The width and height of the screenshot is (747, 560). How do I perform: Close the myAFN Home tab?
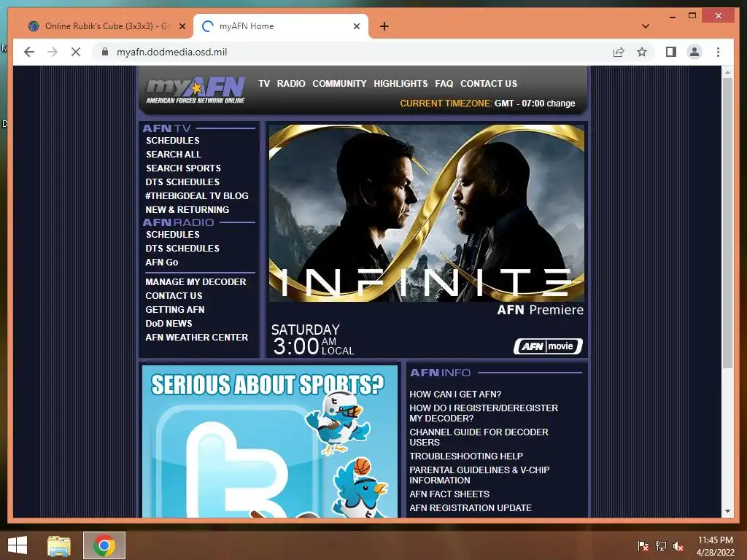click(356, 26)
